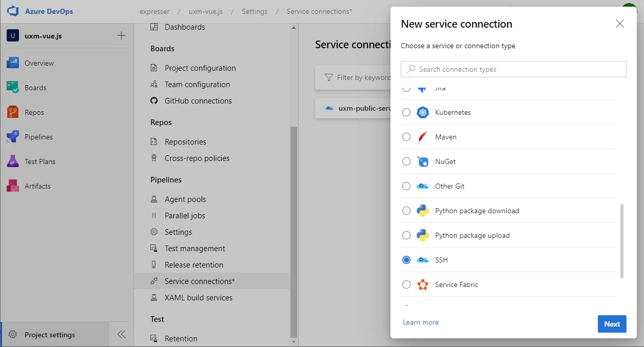Click Service connections* breadcrumb
The width and height of the screenshot is (644, 347).
(x=319, y=11)
